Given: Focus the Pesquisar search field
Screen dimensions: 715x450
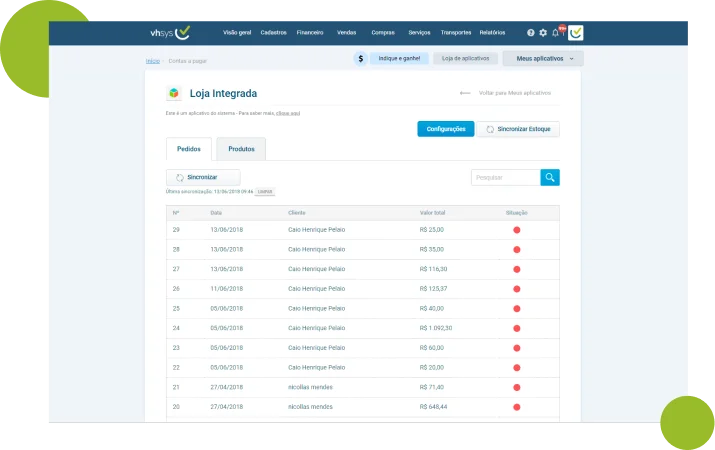Looking at the screenshot, I should (506, 177).
